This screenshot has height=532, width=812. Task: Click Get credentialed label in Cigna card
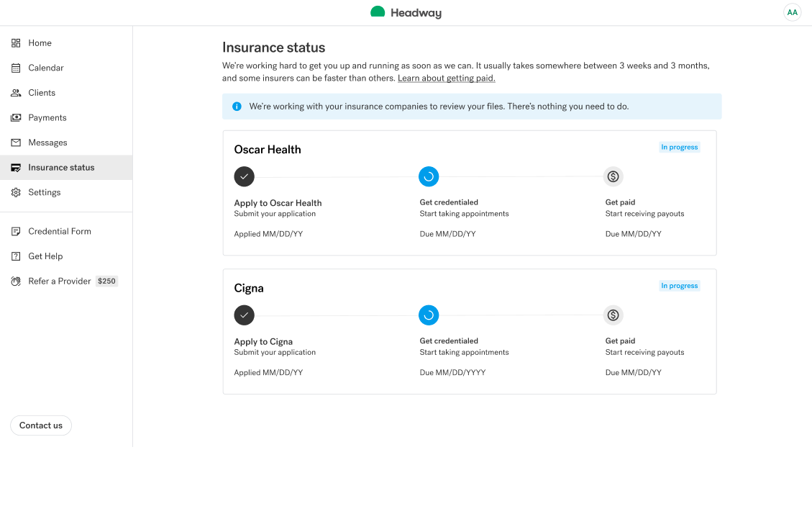tap(449, 341)
